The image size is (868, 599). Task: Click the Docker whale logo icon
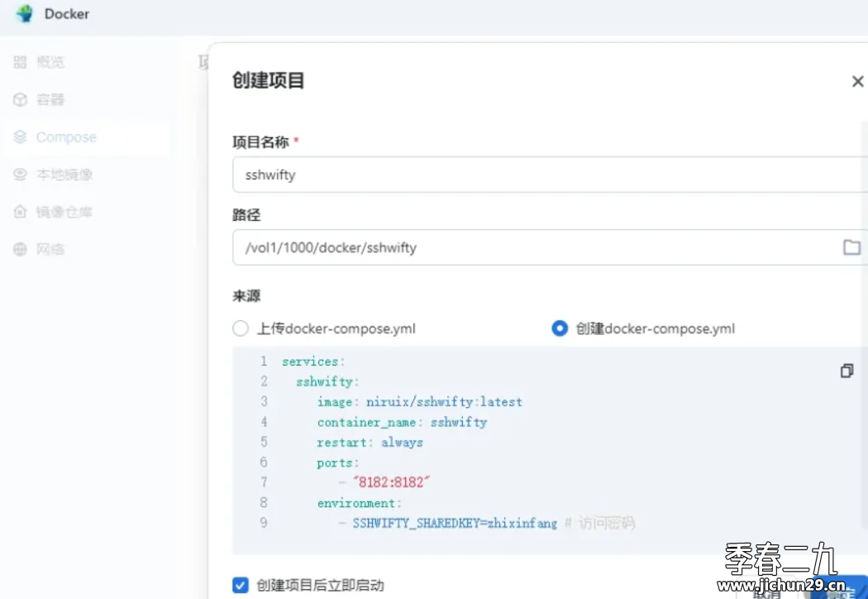[x=24, y=13]
